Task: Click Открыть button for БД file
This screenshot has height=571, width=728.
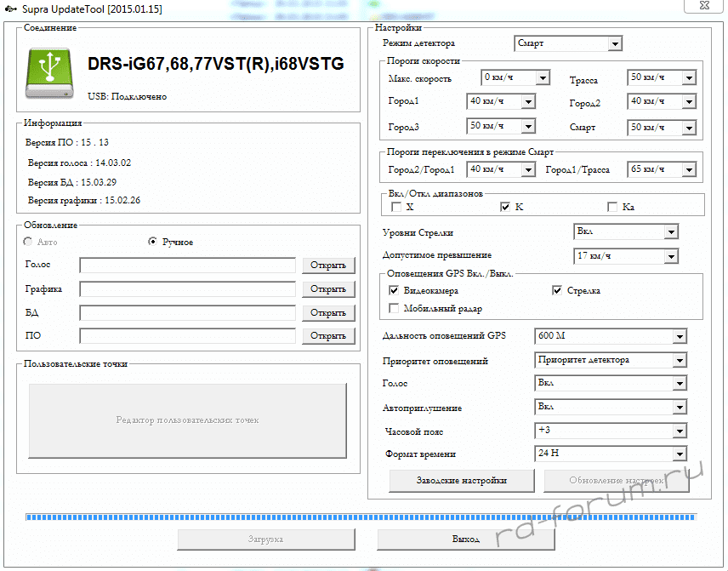Action: 328,312
